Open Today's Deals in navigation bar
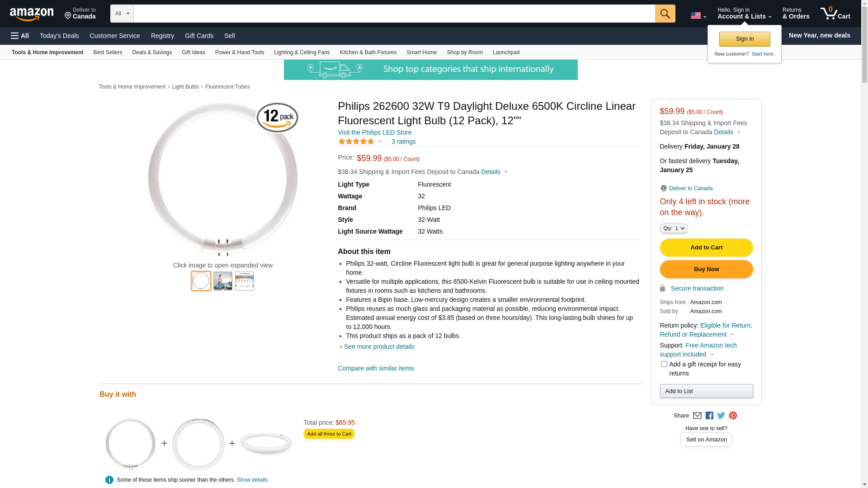The height and width of the screenshot is (488, 868). tap(59, 36)
